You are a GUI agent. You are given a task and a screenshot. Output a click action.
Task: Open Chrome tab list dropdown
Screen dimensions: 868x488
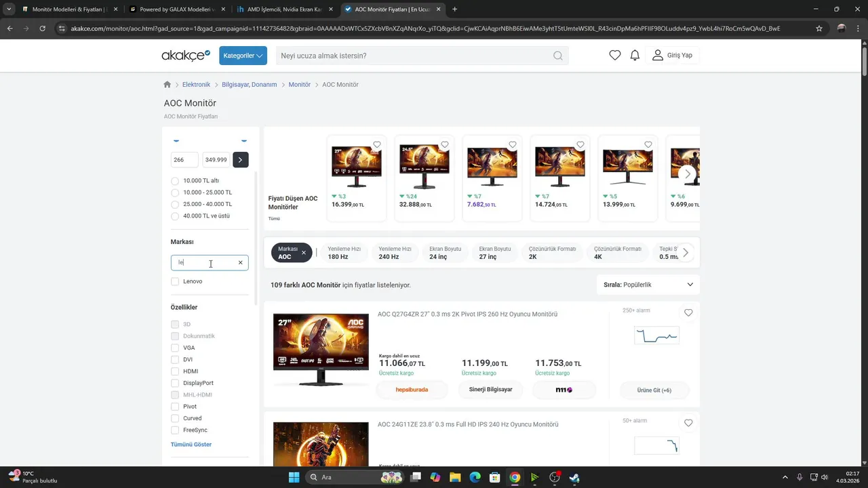click(x=9, y=9)
